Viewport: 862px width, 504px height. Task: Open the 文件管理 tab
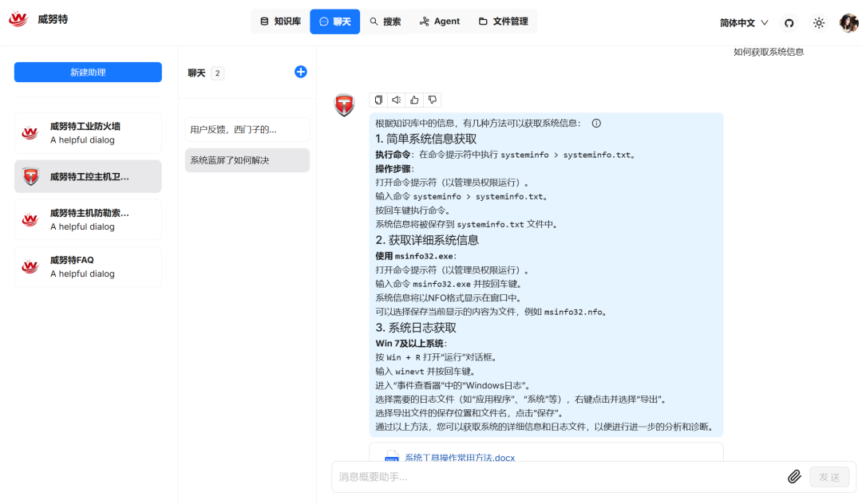[x=504, y=22]
